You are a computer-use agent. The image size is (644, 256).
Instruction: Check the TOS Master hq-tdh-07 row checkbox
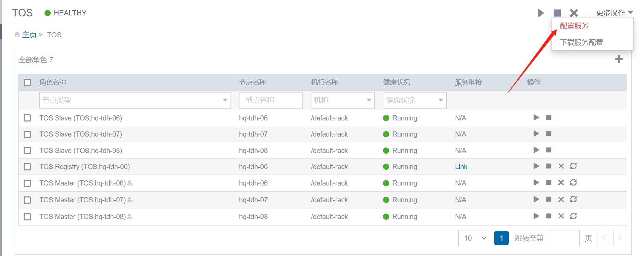point(27,200)
